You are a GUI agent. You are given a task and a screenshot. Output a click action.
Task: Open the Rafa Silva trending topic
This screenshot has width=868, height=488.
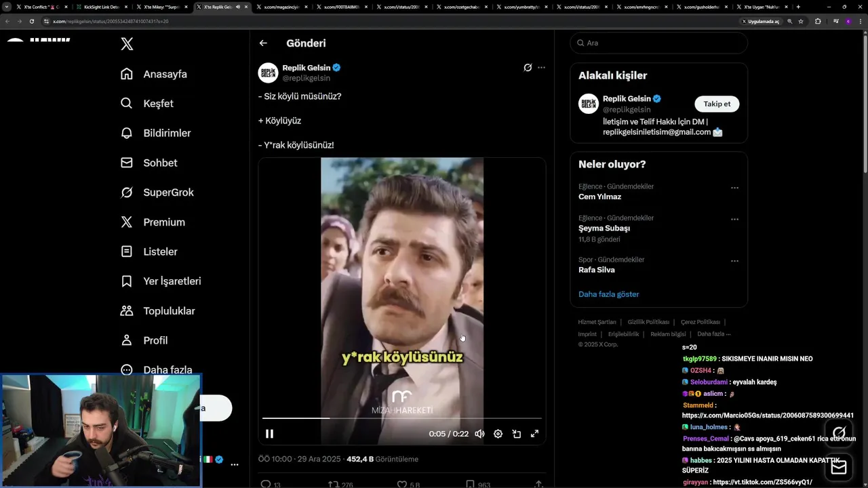point(597,270)
